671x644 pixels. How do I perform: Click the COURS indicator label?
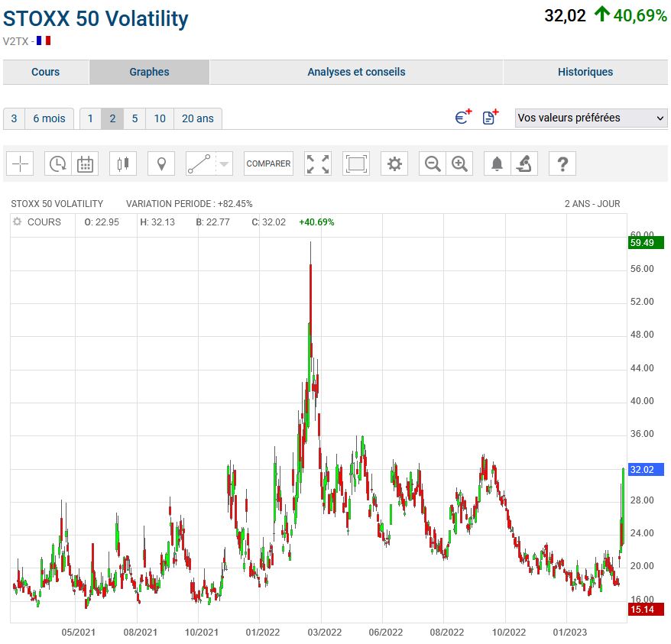pyautogui.click(x=44, y=222)
